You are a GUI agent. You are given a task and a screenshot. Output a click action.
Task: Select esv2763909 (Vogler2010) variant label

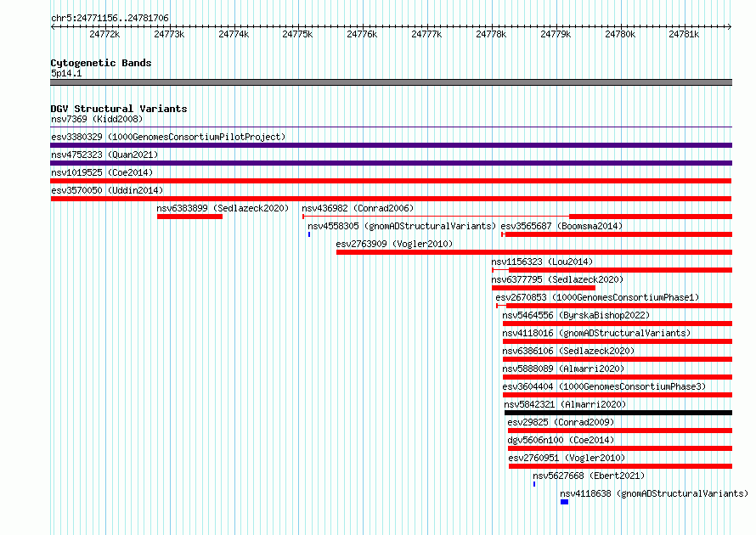(394, 244)
